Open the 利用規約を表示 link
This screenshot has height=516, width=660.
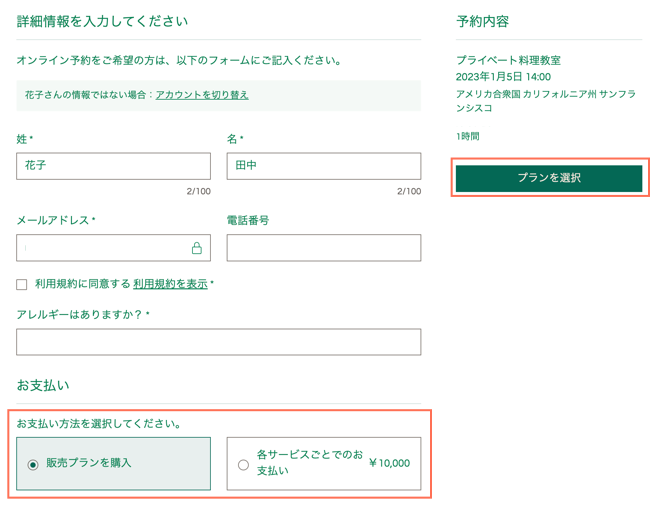170,284
